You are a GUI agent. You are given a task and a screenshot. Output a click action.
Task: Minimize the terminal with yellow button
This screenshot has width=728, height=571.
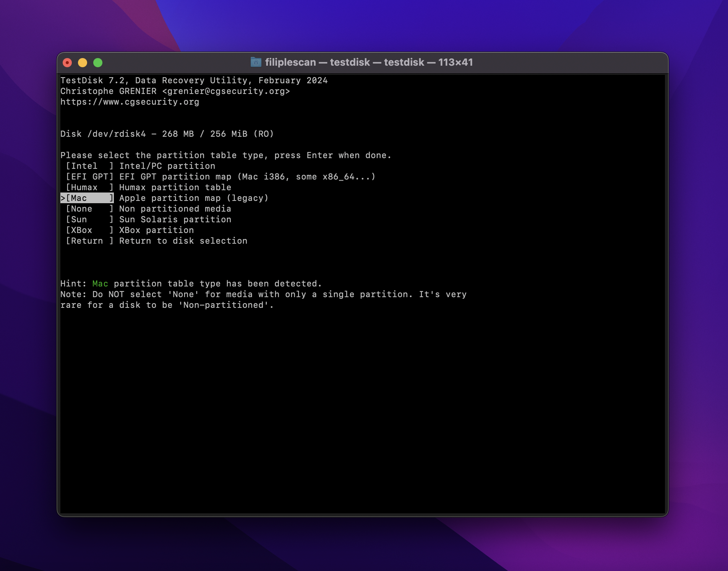[83, 63]
